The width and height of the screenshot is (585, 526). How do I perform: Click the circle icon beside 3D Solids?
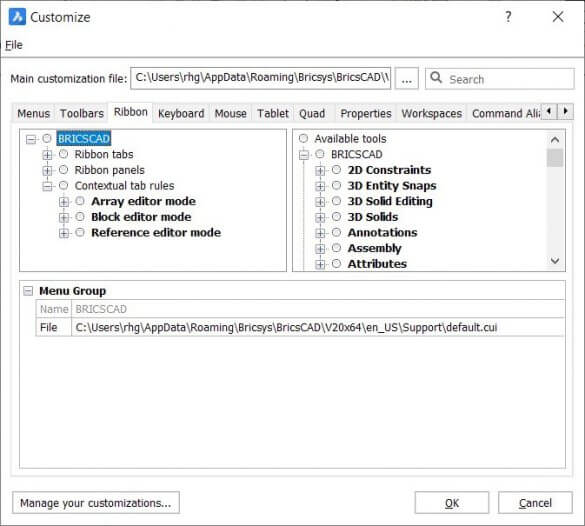[x=337, y=217]
